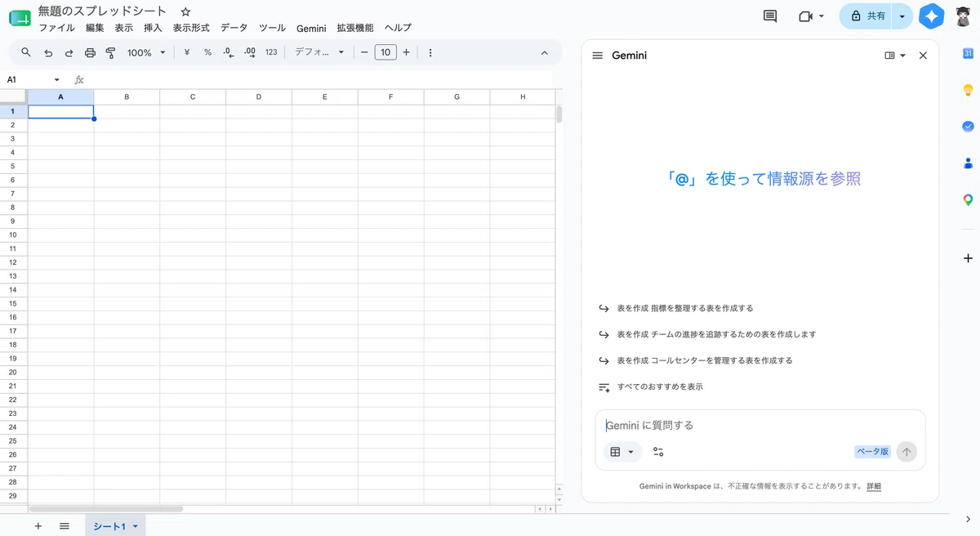This screenshot has height=536, width=980.
Task: Apply percent format icon
Action: pos(207,52)
